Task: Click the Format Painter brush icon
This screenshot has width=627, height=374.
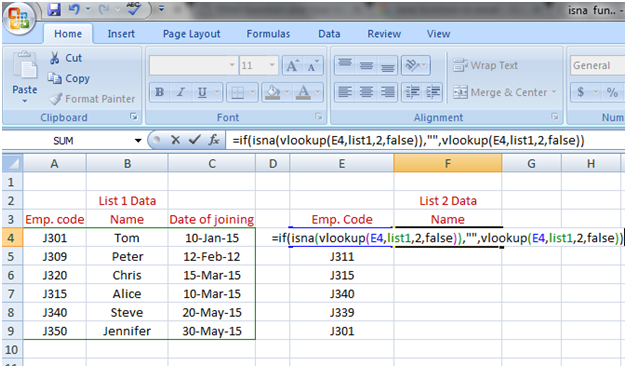Action: [x=55, y=99]
